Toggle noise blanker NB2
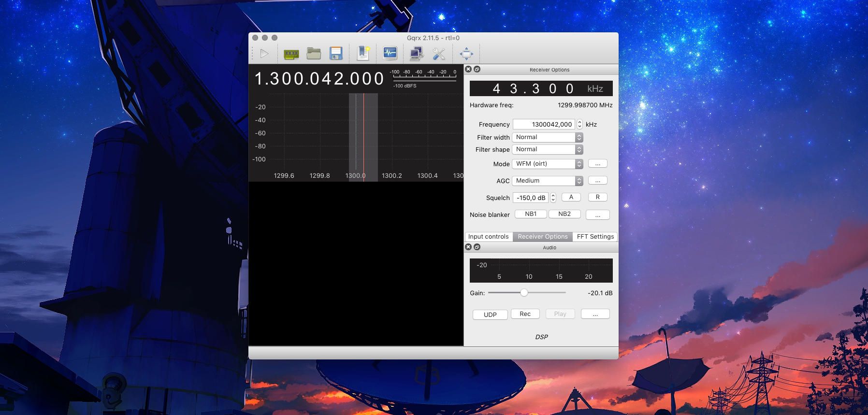This screenshot has width=868, height=415. tap(564, 214)
